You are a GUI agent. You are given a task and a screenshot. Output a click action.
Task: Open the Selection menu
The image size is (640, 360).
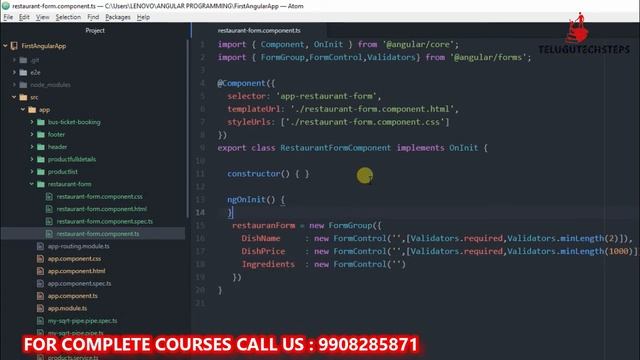(x=68, y=17)
